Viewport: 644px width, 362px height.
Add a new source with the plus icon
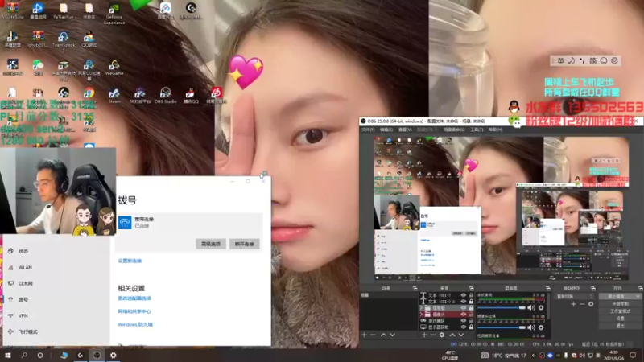pyautogui.click(x=424, y=335)
